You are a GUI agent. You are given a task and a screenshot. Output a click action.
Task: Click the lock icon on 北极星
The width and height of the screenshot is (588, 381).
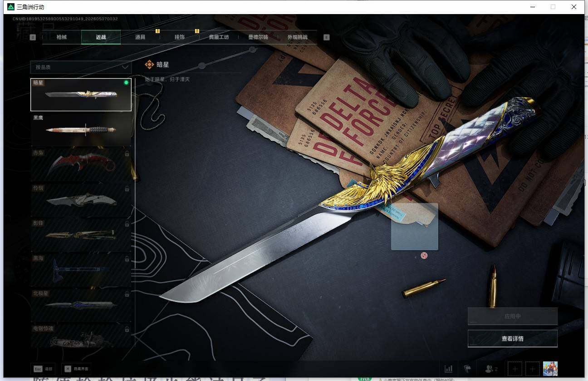point(127,294)
